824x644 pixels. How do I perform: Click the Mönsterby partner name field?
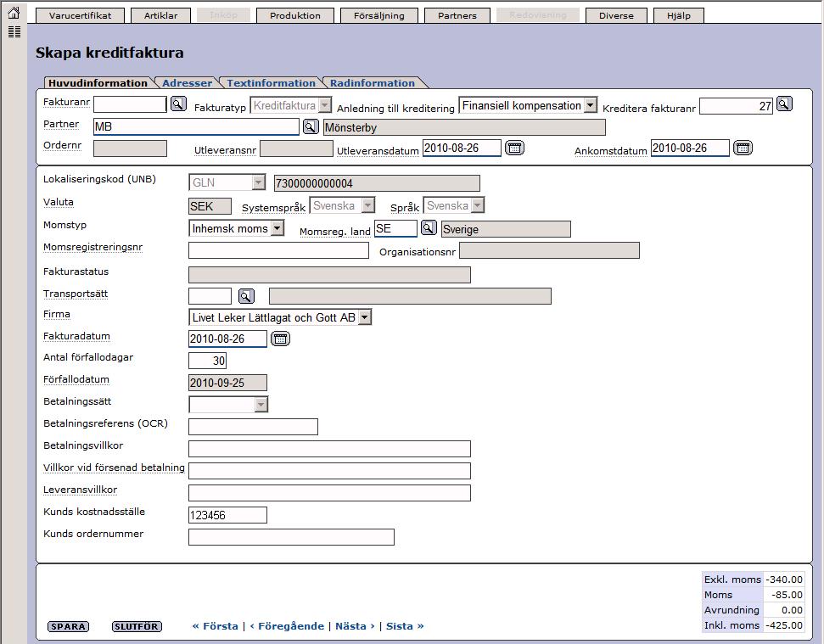tap(464, 127)
